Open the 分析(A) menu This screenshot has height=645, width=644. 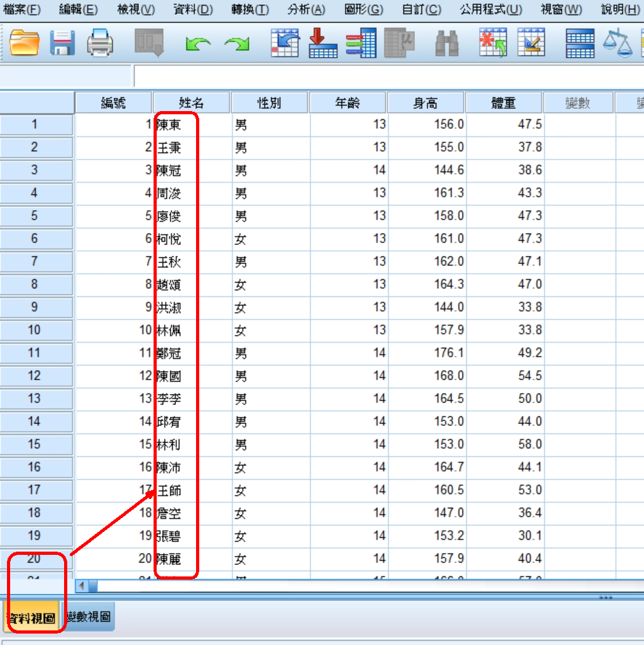(306, 10)
